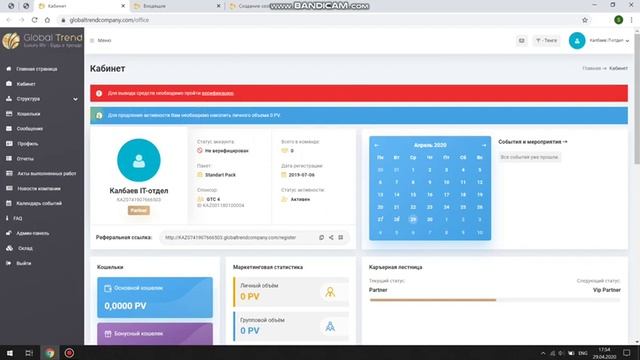Click the browser page vertical scrollbar
Image resolution: width=640 pixels, height=360 pixels.
click(637, 98)
